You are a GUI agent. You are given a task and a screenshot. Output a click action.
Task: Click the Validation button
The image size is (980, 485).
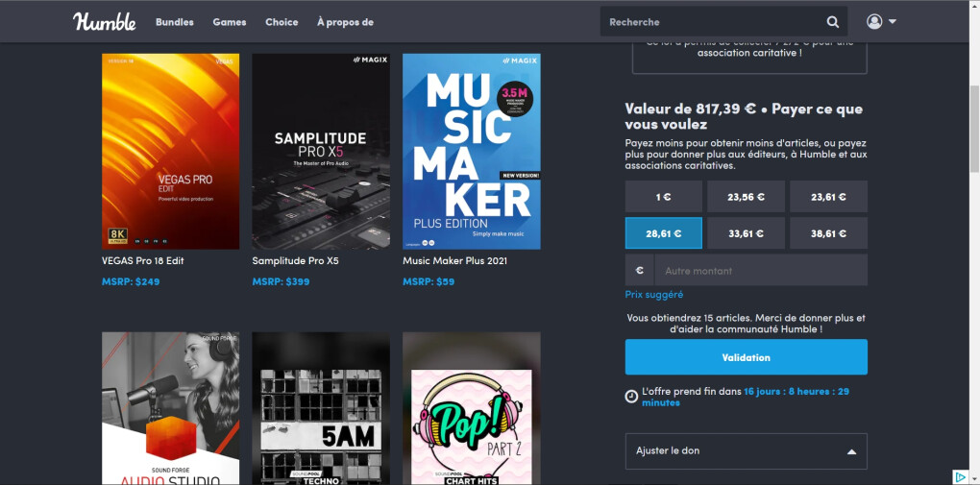[x=747, y=357]
